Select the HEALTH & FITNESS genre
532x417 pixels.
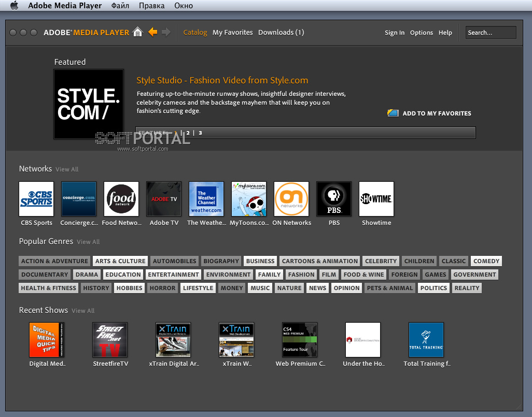(x=49, y=288)
